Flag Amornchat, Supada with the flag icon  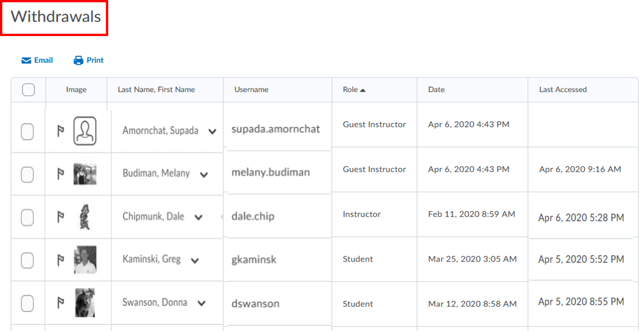60,131
